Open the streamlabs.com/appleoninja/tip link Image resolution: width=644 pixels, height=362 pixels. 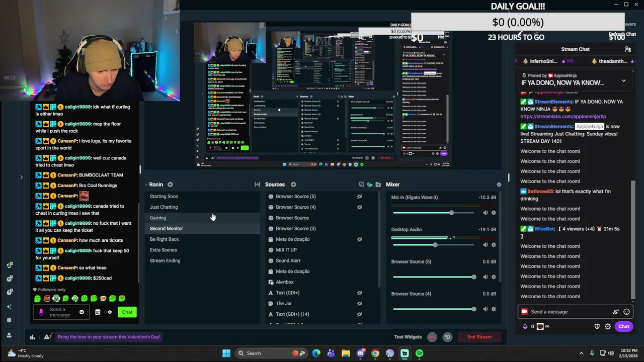(563, 117)
